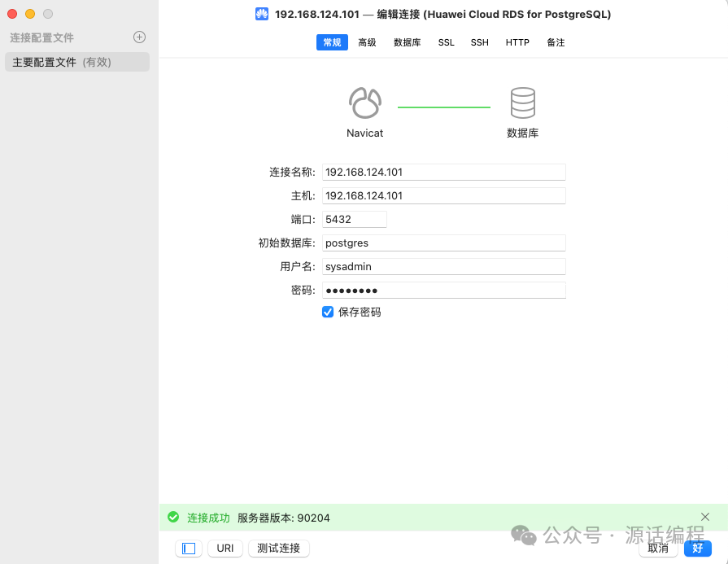Click the 测试连接 button
The width and height of the screenshot is (728, 564).
coord(278,549)
